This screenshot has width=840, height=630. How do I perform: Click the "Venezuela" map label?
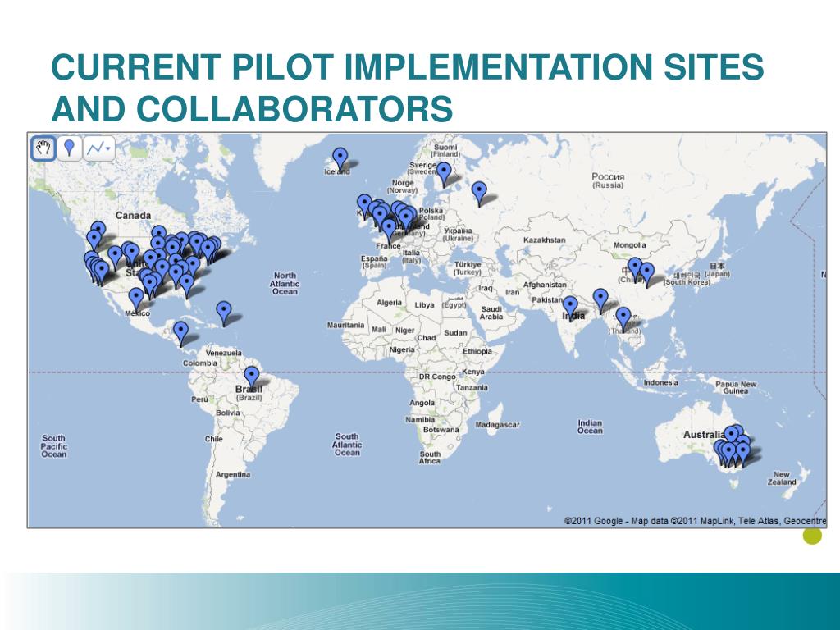[x=223, y=353]
